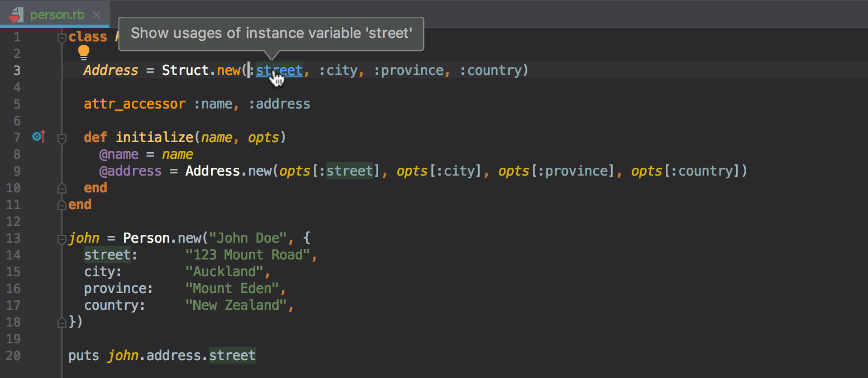Click the 'province:' hash key
The height and width of the screenshot is (378, 868).
119,289
